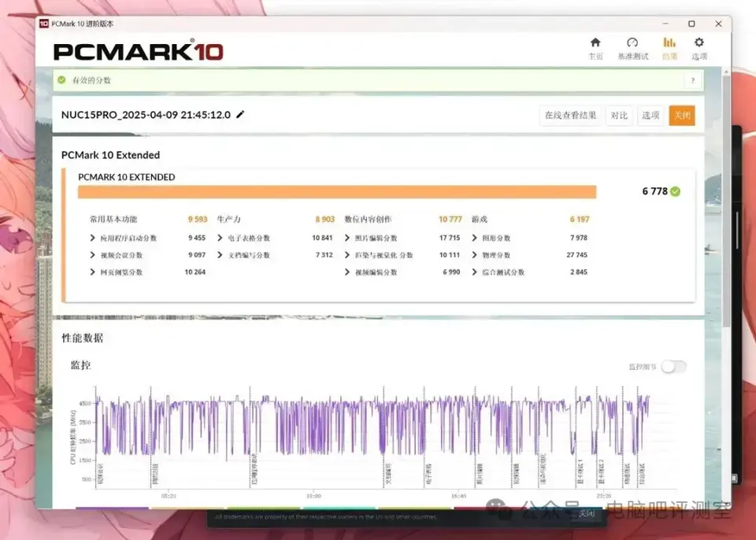Click the 在线查看结果 button
This screenshot has height=540, width=756.
[x=570, y=115]
